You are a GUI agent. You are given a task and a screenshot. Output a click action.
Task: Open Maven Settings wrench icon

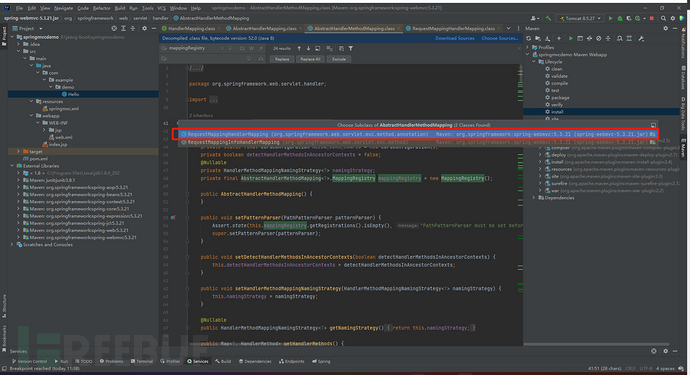(x=641, y=38)
